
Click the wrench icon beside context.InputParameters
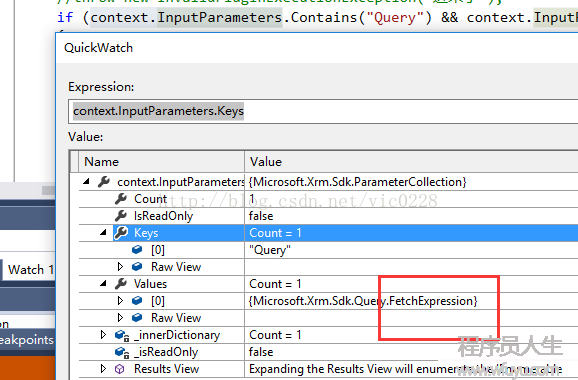coord(104,182)
